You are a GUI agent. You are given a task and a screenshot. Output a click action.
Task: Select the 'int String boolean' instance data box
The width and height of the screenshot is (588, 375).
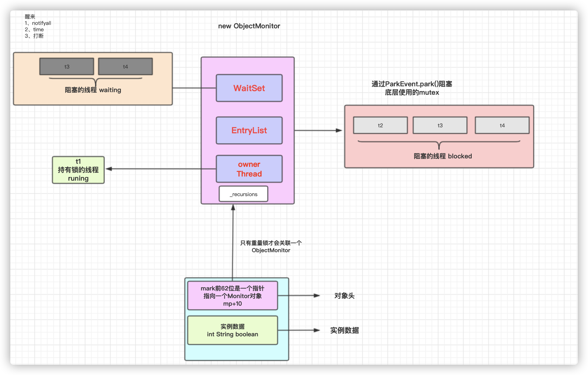[232, 330]
